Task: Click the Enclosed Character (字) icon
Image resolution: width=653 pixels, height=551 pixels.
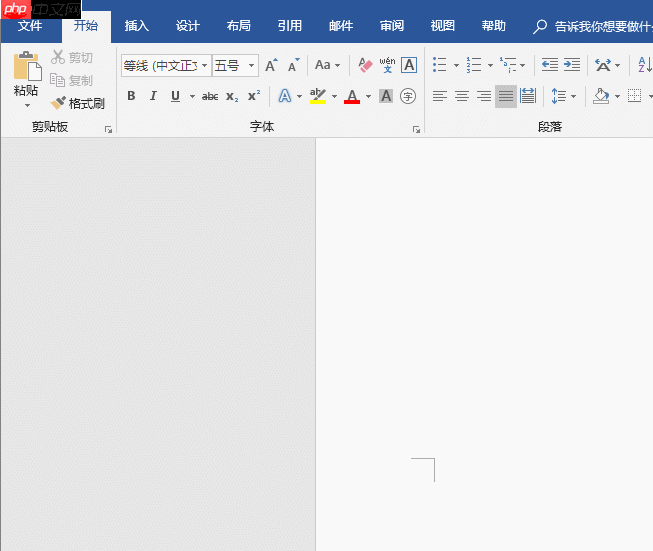Action: pyautogui.click(x=408, y=96)
